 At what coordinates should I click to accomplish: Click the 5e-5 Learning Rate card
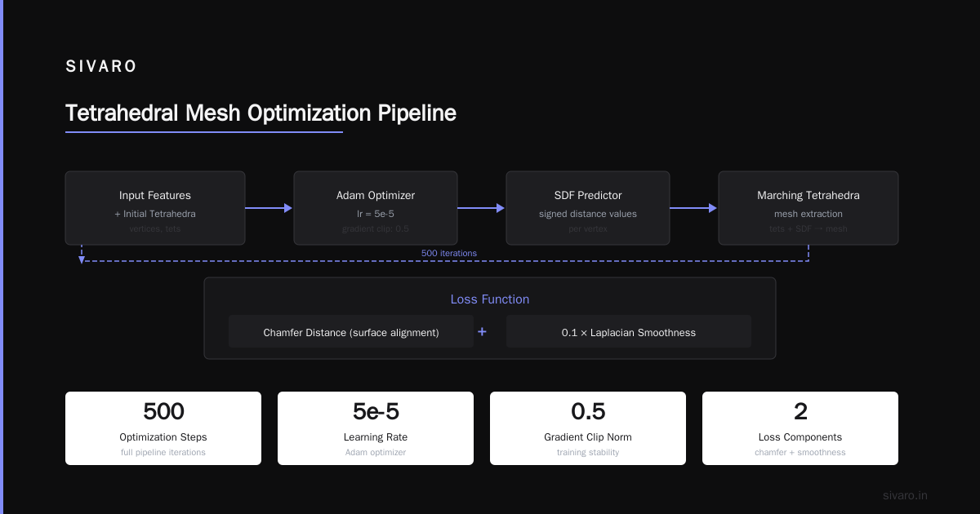pyautogui.click(x=376, y=428)
